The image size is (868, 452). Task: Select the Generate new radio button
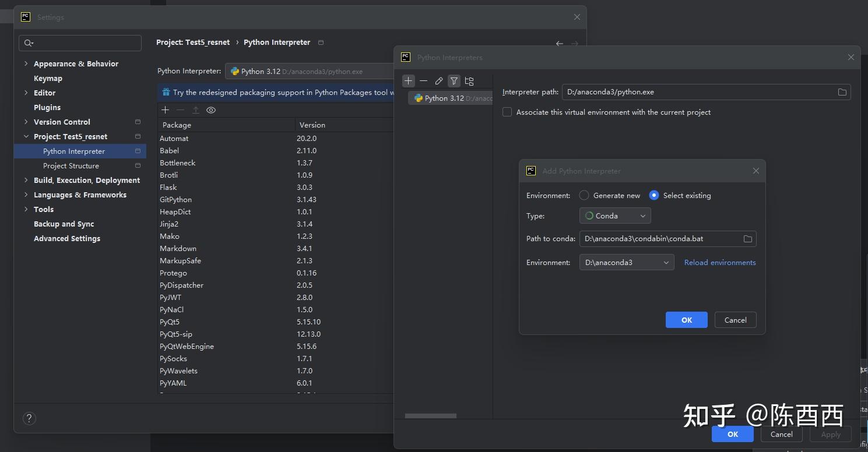[584, 195]
